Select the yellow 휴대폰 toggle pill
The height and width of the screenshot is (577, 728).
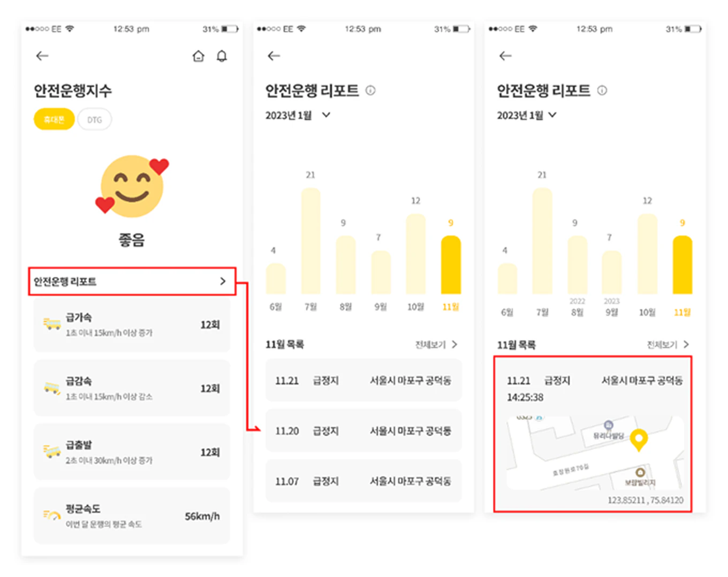[54, 119]
